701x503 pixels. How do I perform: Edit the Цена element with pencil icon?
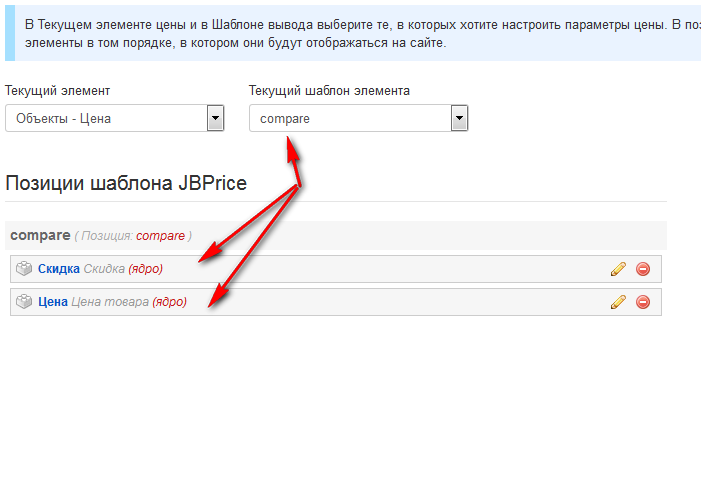coord(618,302)
